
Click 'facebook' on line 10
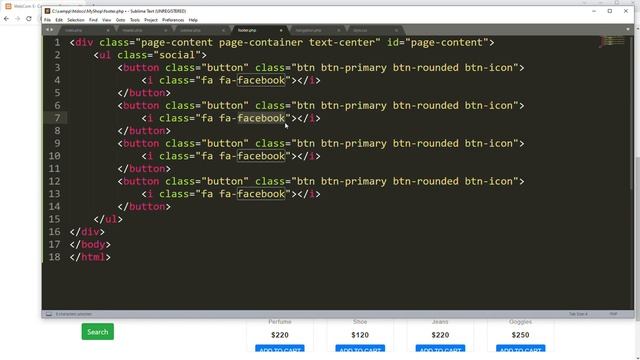click(x=261, y=156)
